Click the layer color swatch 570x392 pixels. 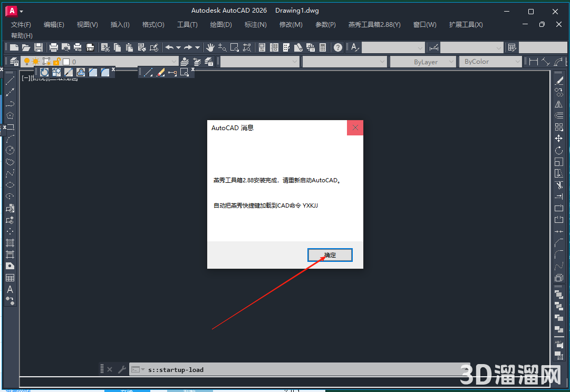coord(66,62)
